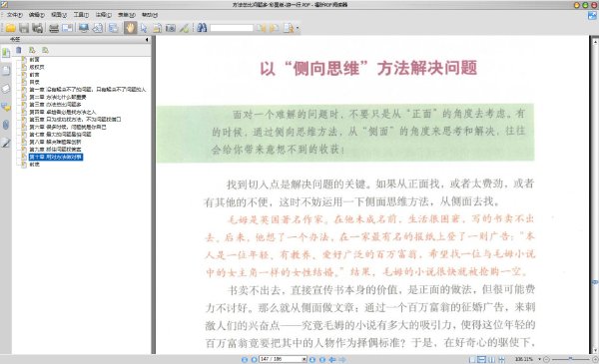Switch to continuous facing layout
Image resolution: width=599 pixels, height=364 pixels.
501,359
